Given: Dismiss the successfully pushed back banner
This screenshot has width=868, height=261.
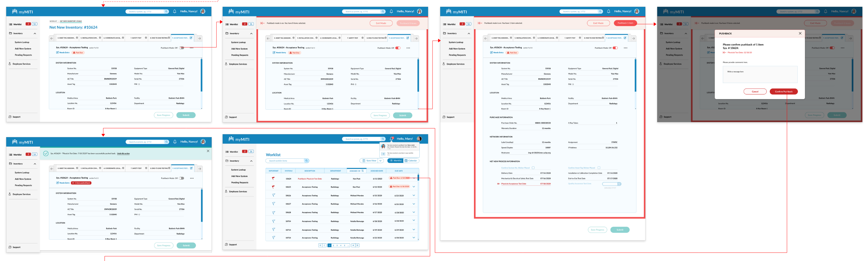Looking at the screenshot, I should coord(208,151).
